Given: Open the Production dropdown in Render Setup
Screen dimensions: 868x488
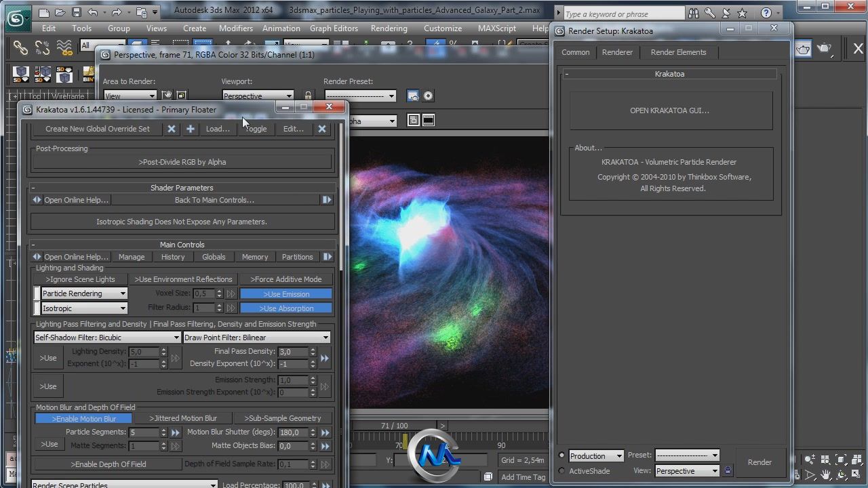Looking at the screenshot, I should tap(596, 455).
